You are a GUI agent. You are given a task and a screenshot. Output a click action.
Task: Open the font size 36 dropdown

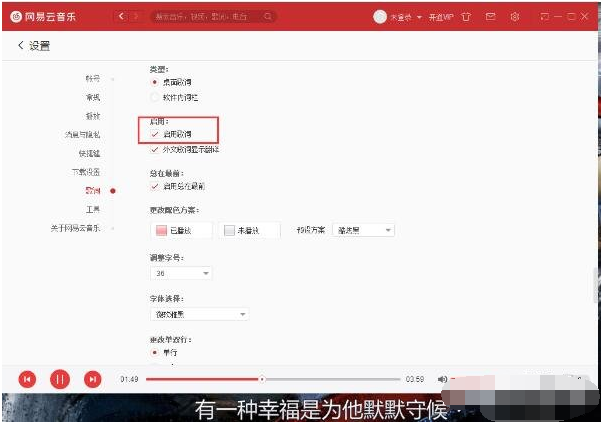181,273
